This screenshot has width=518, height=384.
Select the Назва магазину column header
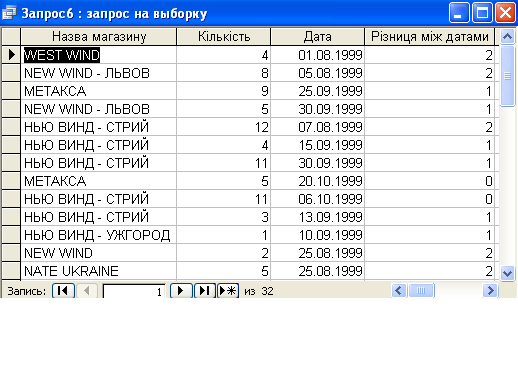99,37
